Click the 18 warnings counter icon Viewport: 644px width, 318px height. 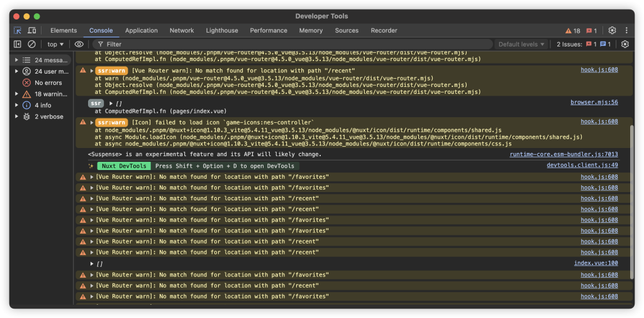click(x=572, y=30)
